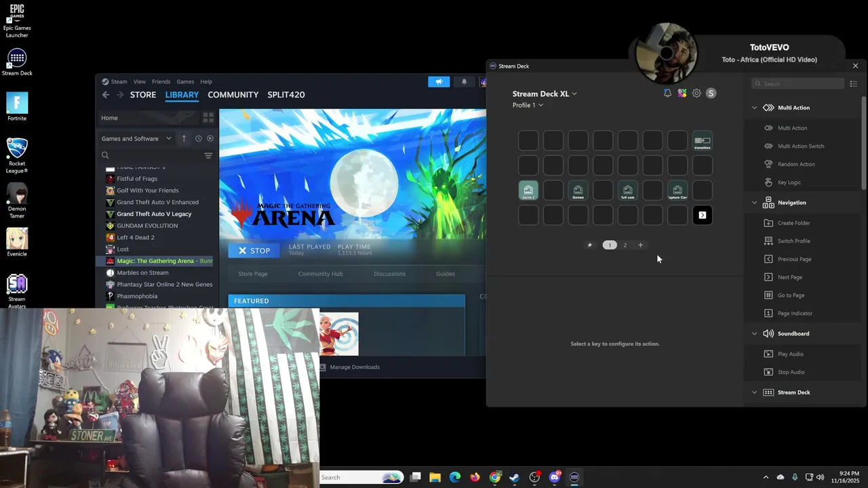Show hidden Windows system tray icons
The image size is (868, 488).
(x=766, y=477)
